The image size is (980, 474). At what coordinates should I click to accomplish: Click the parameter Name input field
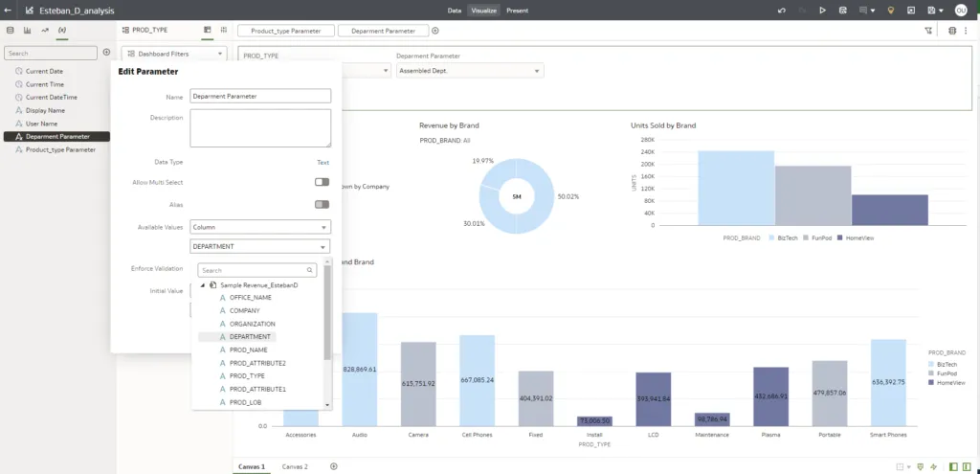[260, 96]
